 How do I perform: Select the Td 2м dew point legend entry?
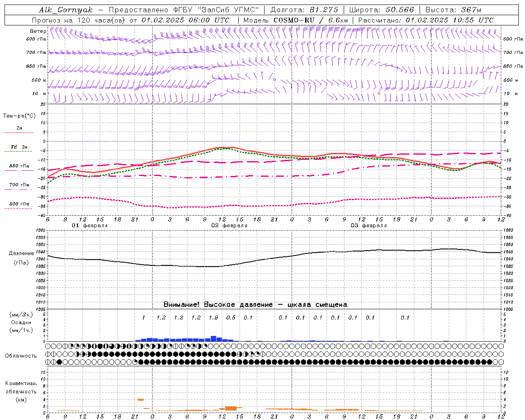(19, 147)
